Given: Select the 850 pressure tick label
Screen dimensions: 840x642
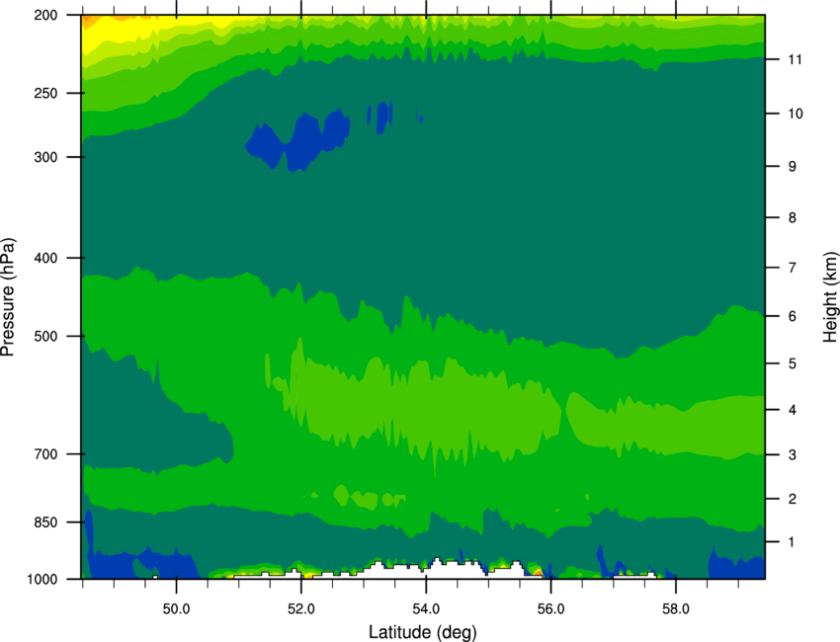Looking at the screenshot, I should click(x=45, y=522).
